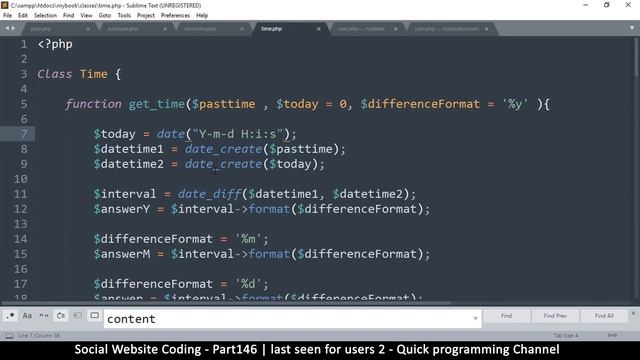
Task: Close the autoload.php tab
Action: coord(165,29)
